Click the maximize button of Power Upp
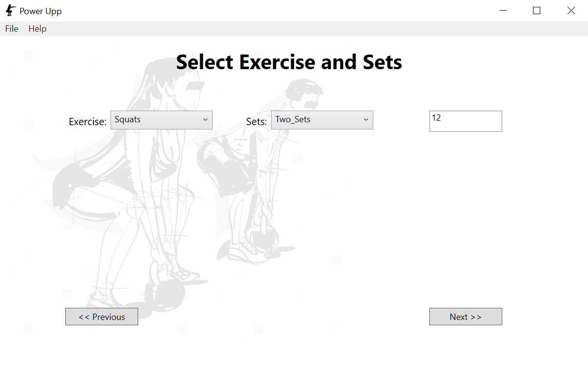Screen dimensions: 588x374 [537, 10]
